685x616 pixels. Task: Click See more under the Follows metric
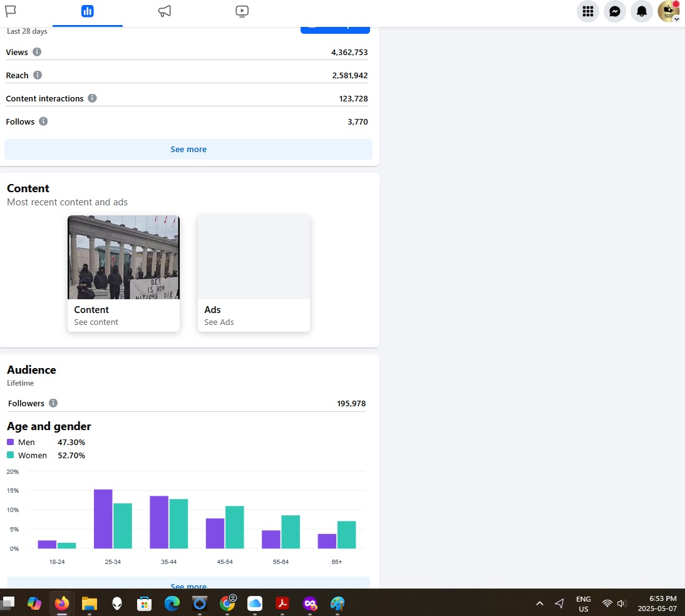(x=188, y=150)
